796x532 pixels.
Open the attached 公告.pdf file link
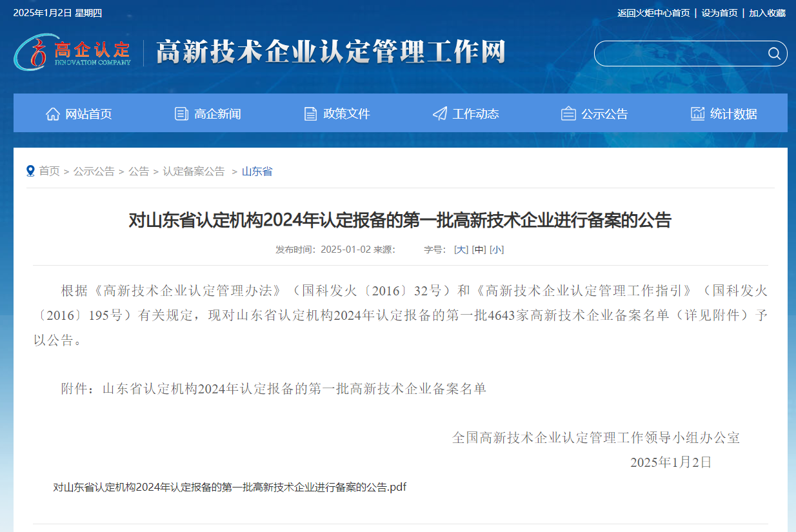click(x=230, y=487)
